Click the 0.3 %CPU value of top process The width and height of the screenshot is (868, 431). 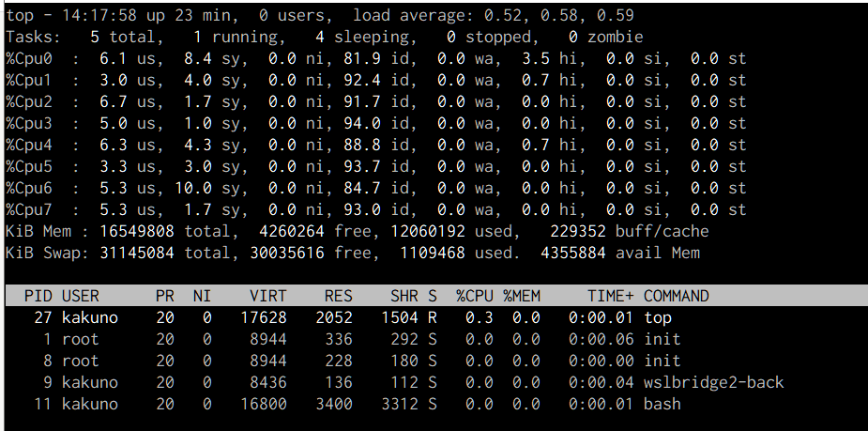coord(480,317)
